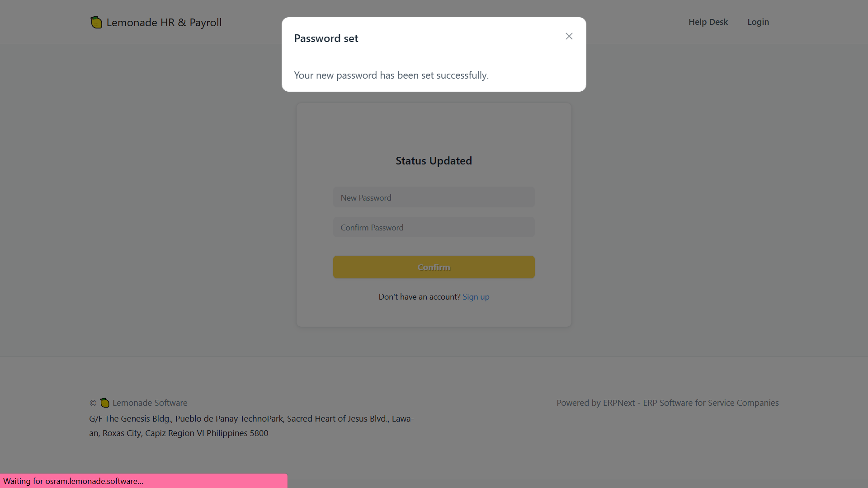Viewport: 868px width, 488px height.
Task: Click the Roxas City address line
Action: pyautogui.click(x=179, y=433)
